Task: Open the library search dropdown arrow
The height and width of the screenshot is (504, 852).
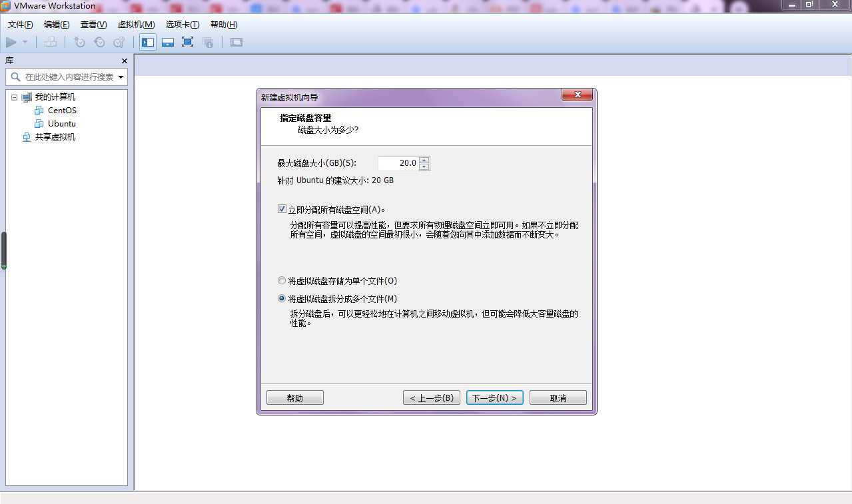Action: [x=121, y=77]
